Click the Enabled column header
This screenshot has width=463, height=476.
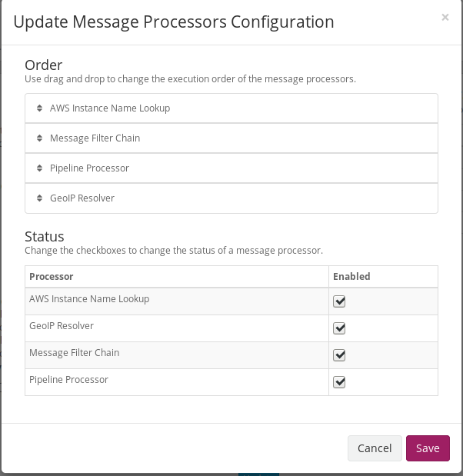click(x=351, y=276)
